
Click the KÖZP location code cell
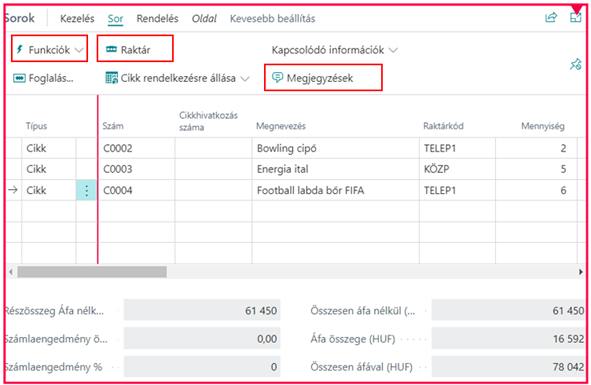tap(457, 169)
